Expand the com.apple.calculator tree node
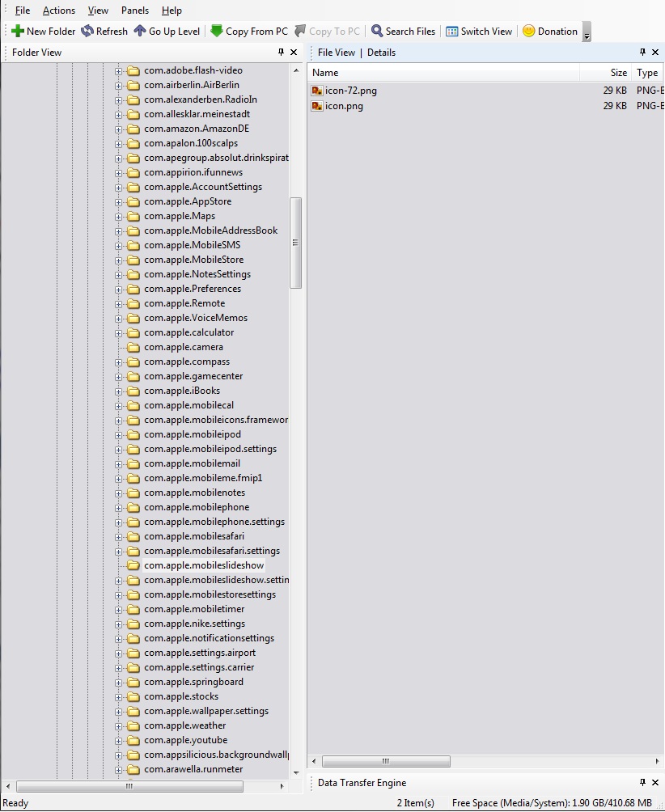Screen dimensions: 665x812 pos(119,333)
